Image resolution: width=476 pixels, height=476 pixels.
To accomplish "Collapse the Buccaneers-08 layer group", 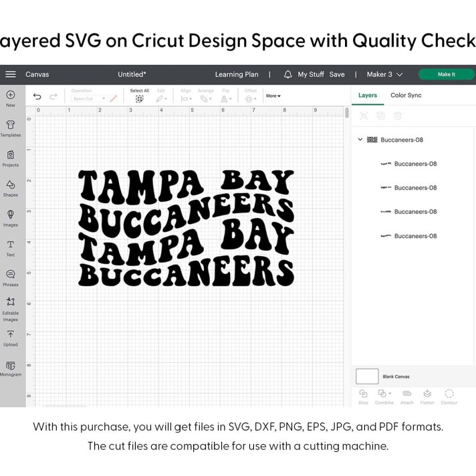I will point(360,140).
